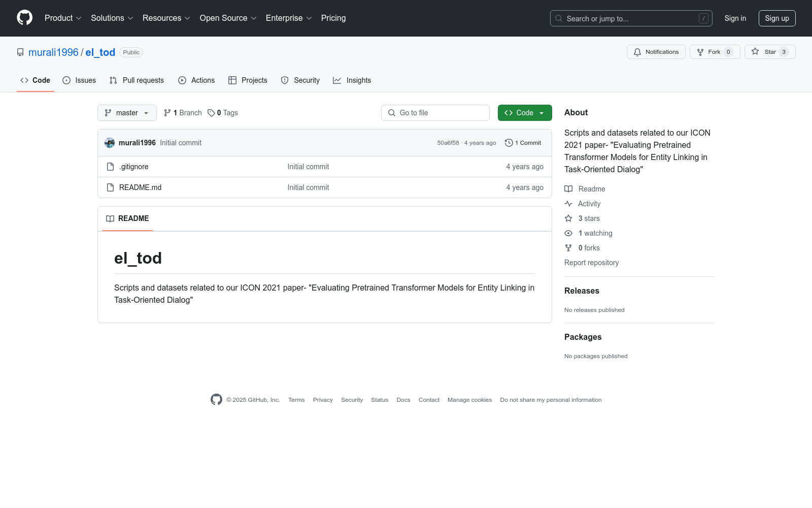Viewport: 812px width, 508px height.
Task: Open the el_tod repository link
Action: point(100,52)
